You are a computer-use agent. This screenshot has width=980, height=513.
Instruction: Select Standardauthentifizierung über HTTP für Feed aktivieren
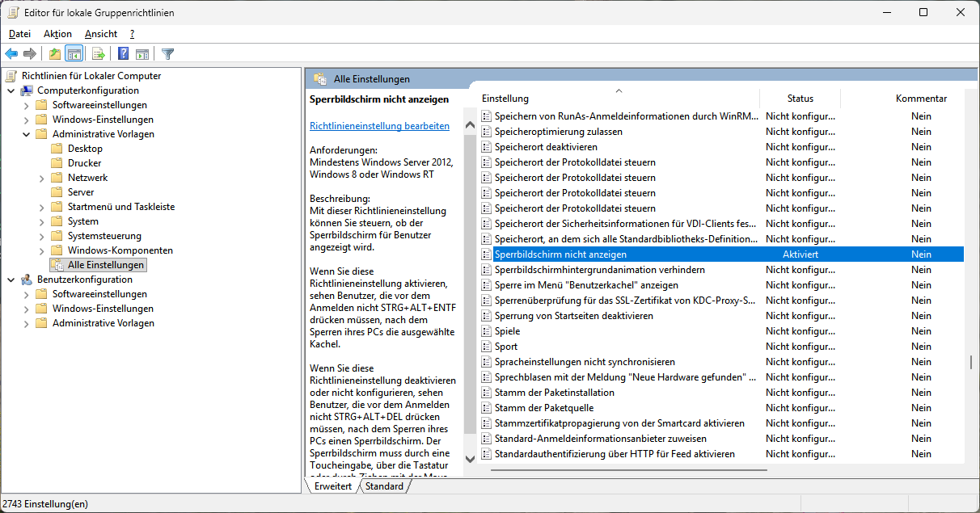click(x=615, y=454)
